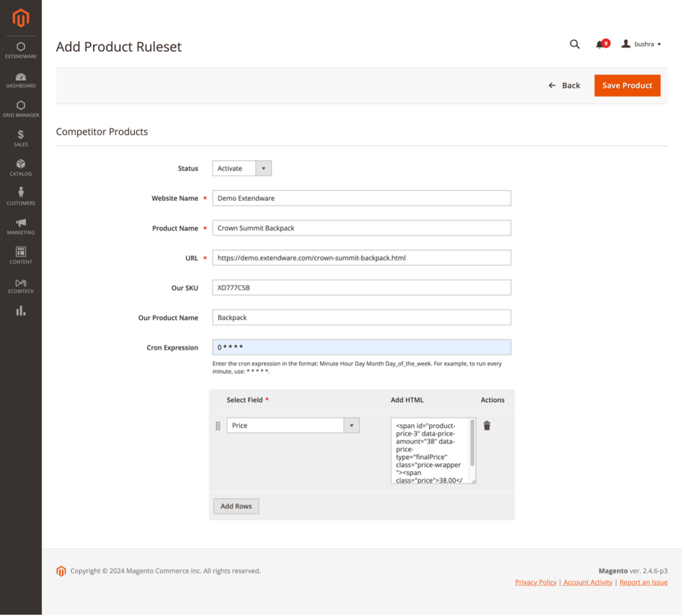
Task: Click the Cron Expression field
Action: click(363, 348)
